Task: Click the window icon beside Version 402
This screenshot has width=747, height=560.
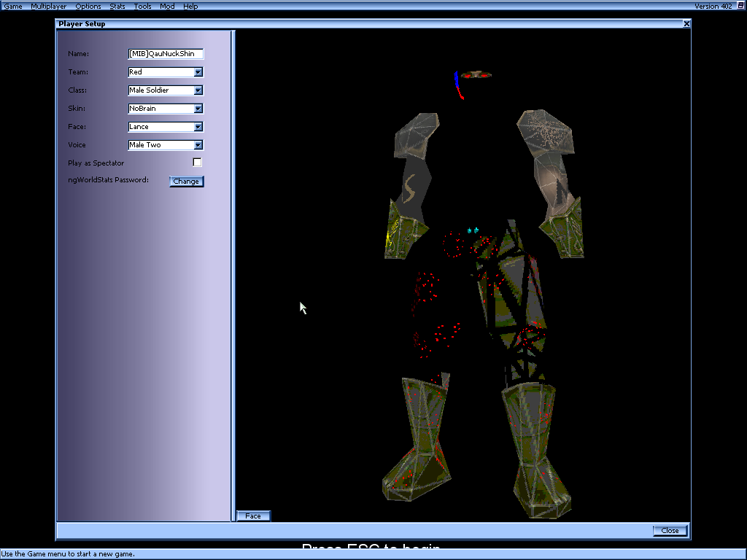Action: click(739, 6)
